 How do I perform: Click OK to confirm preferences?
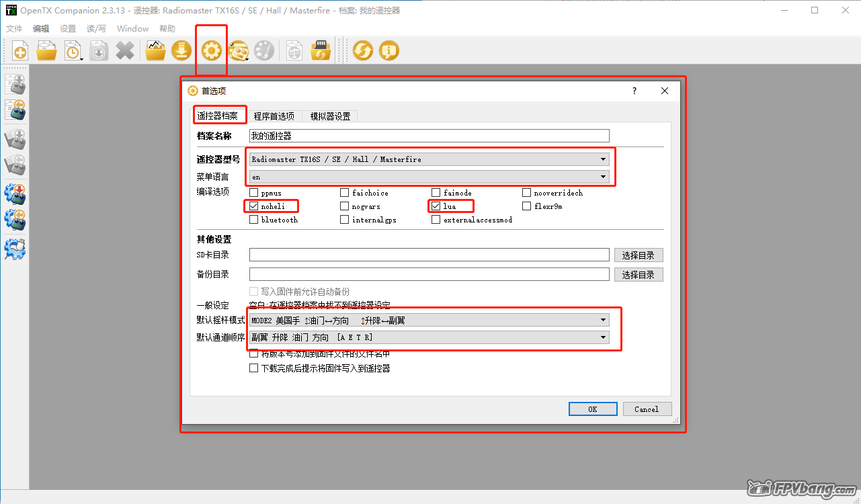(x=593, y=409)
